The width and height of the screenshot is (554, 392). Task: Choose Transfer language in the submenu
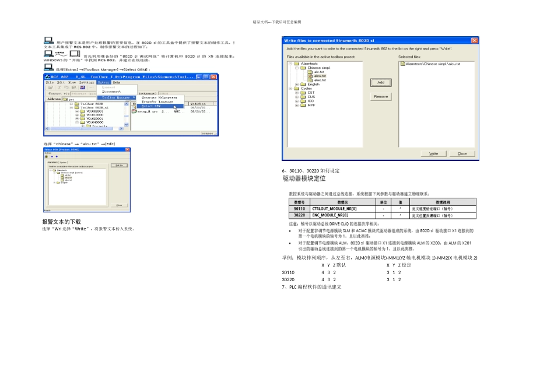pos(157,102)
